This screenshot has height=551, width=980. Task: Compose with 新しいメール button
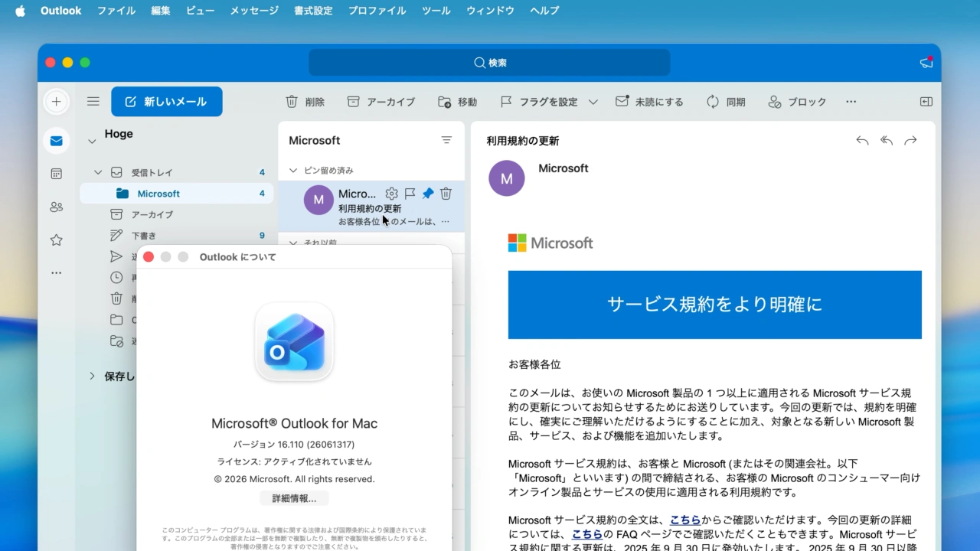click(x=167, y=102)
